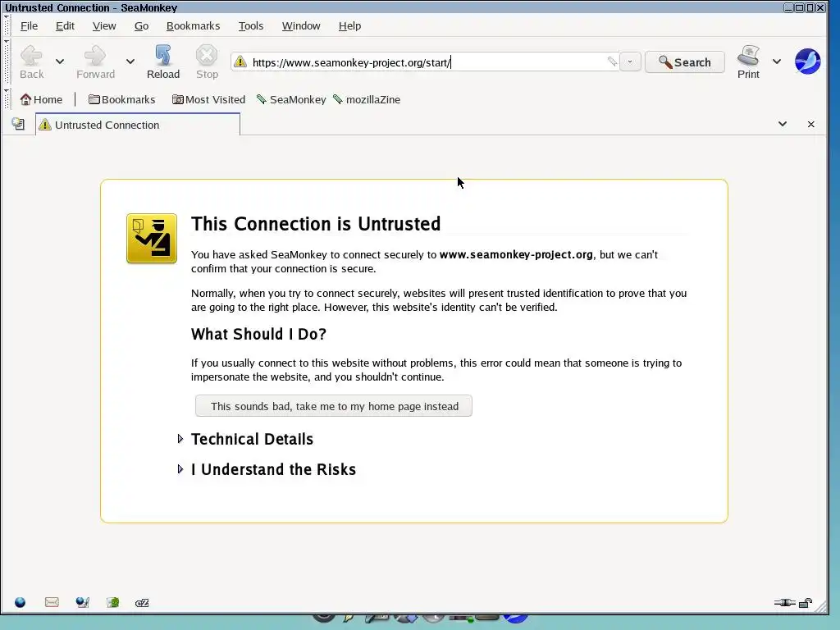Click the 'This Connection is Untrusted' heading
This screenshot has width=840, height=630.
[316, 224]
